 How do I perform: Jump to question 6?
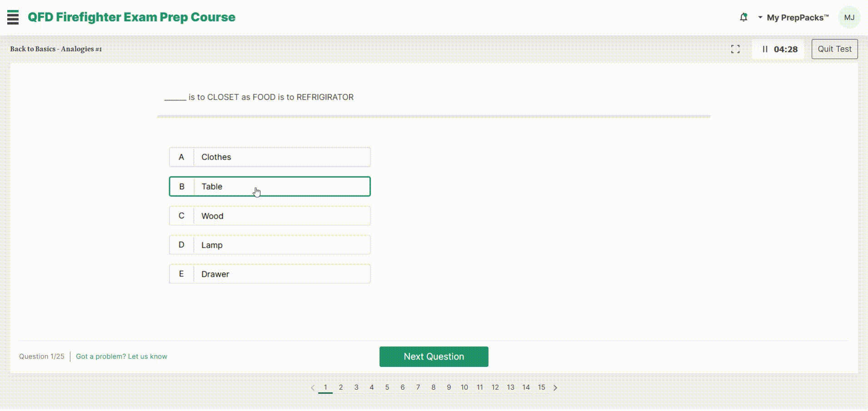point(403,387)
